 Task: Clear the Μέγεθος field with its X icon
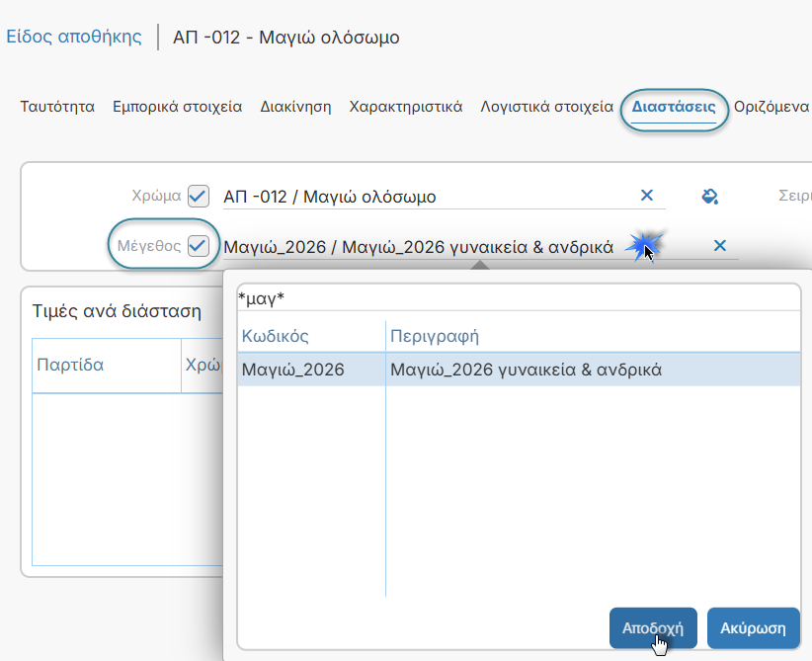720,246
